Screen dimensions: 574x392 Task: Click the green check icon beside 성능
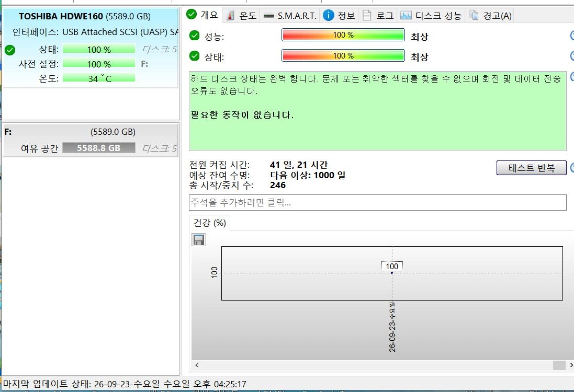(x=194, y=36)
